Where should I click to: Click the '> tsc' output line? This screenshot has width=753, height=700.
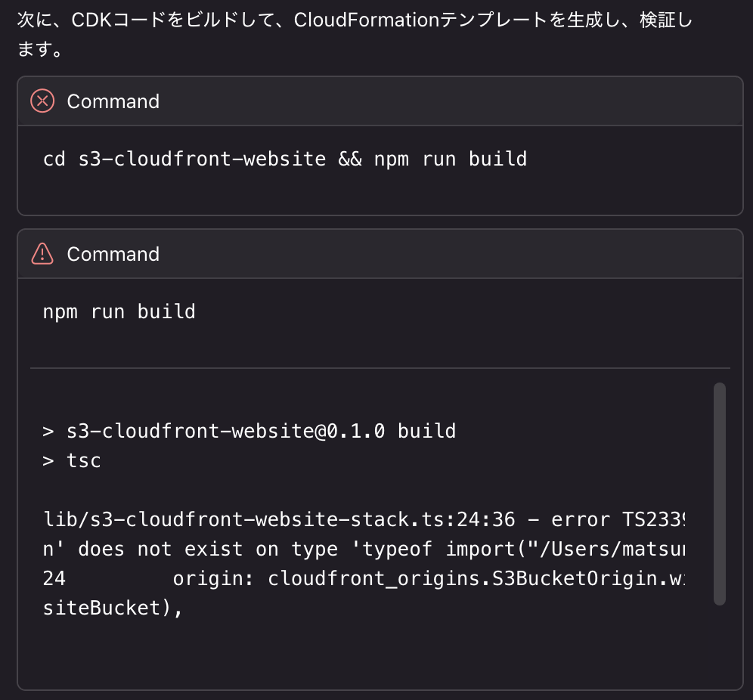72,460
